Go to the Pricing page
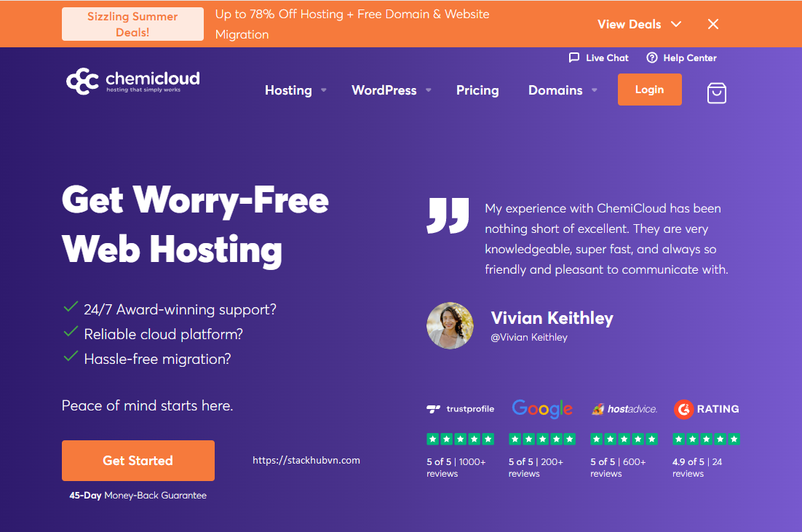 click(477, 90)
